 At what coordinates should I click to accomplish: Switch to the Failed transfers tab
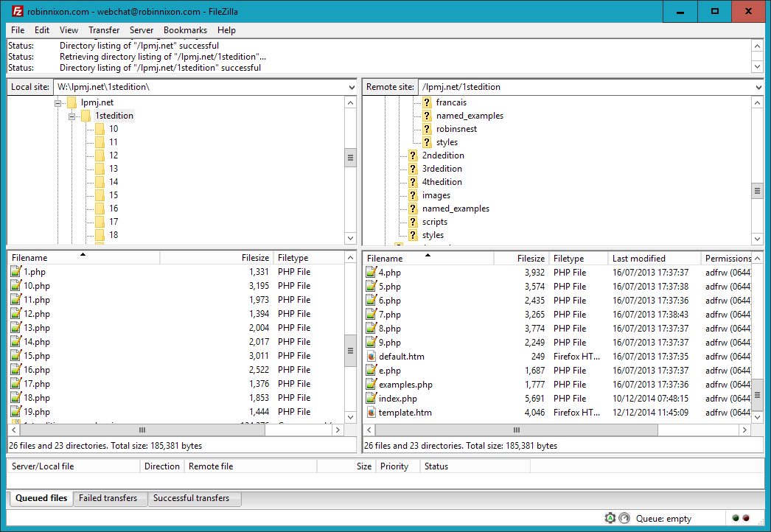pos(110,499)
